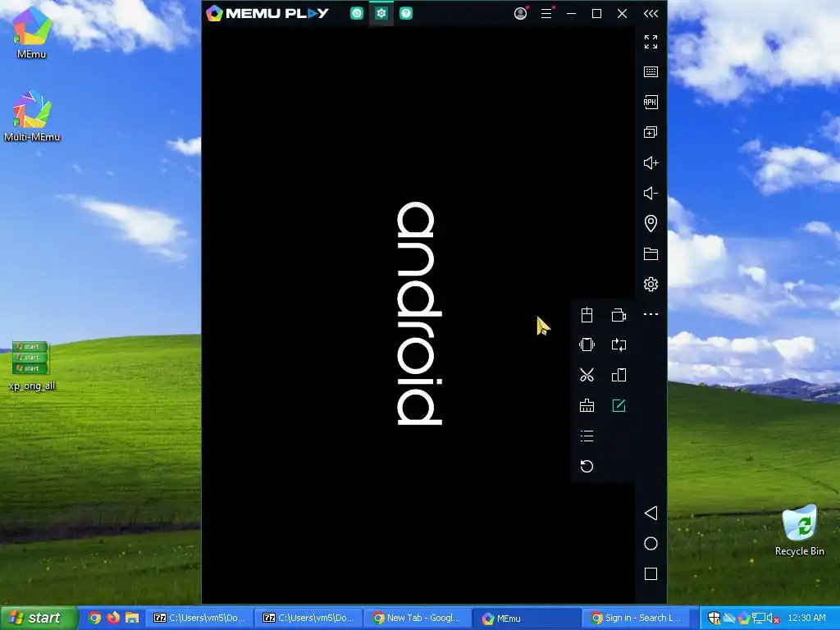Click the shake device icon
Screen dimensions: 840x630
click(x=587, y=345)
